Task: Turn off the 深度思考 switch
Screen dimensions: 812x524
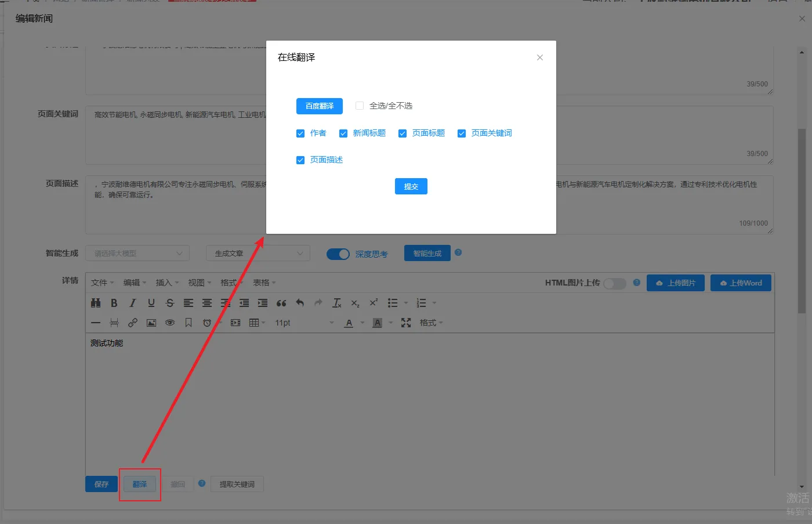Action: pyautogui.click(x=338, y=254)
